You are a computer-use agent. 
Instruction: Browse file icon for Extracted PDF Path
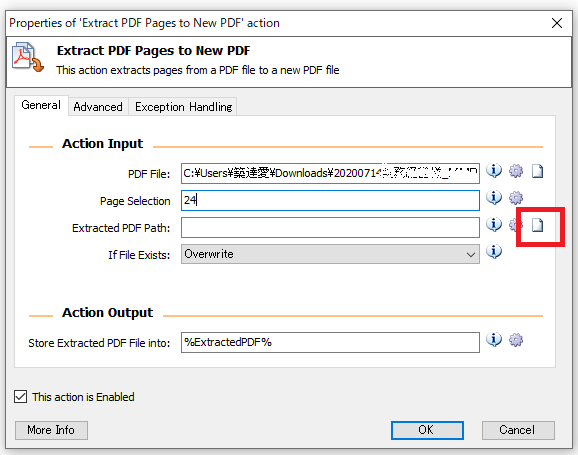(x=537, y=225)
